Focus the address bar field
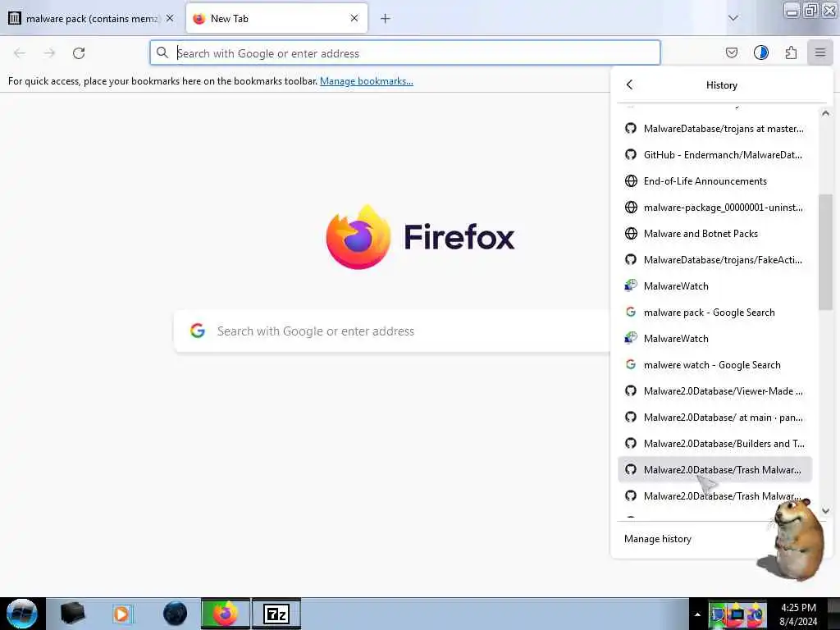Image resolution: width=840 pixels, height=630 pixels. click(405, 53)
